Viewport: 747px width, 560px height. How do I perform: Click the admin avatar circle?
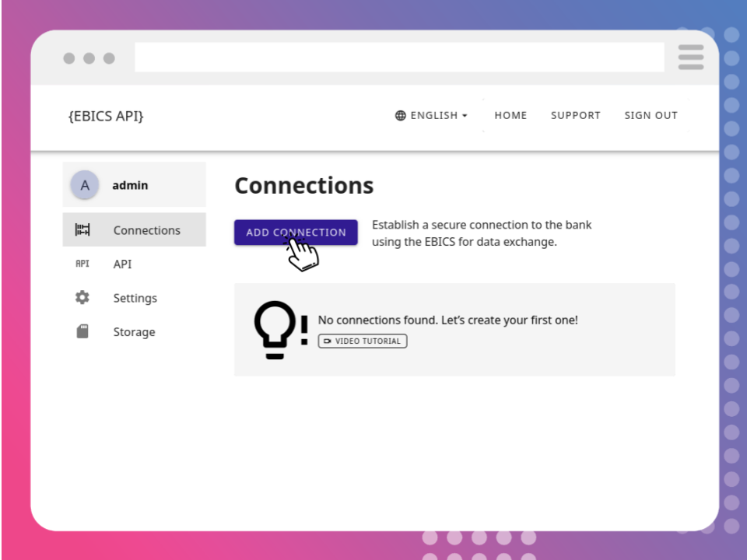(85, 185)
